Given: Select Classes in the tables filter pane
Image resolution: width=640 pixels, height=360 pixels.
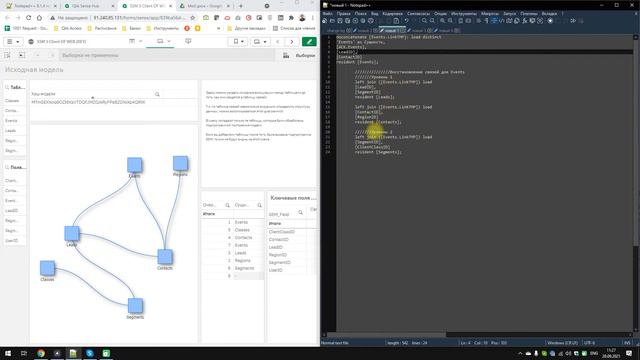Looking at the screenshot, I should (14, 100).
